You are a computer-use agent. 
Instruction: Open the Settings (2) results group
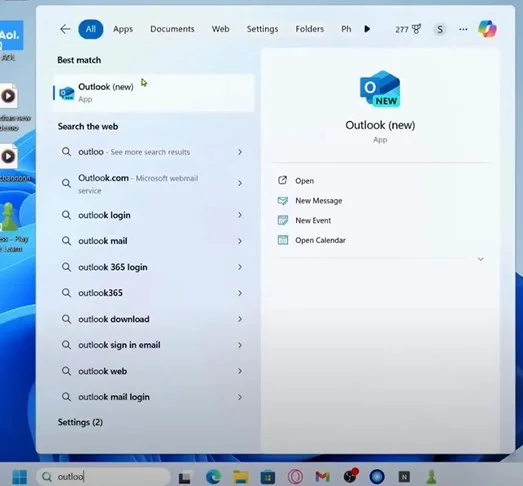click(x=80, y=422)
